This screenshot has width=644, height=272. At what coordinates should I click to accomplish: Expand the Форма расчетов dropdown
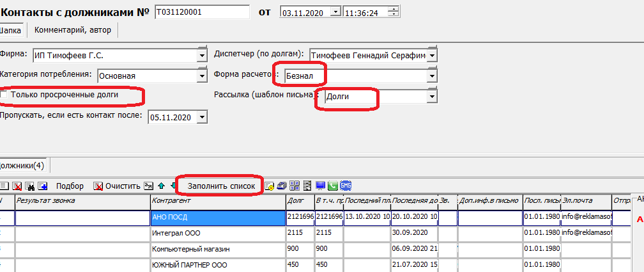click(x=432, y=76)
